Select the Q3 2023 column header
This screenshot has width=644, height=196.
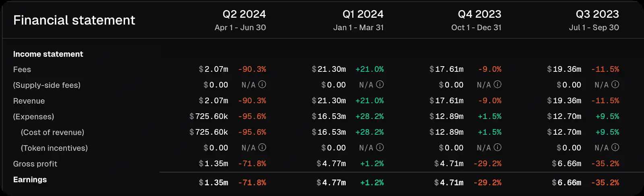click(597, 15)
